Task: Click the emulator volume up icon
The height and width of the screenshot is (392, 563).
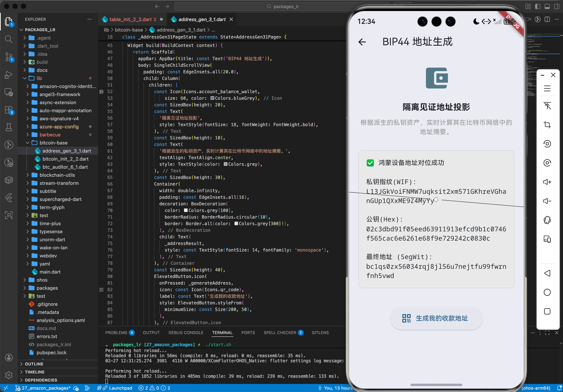Action: click(x=547, y=182)
